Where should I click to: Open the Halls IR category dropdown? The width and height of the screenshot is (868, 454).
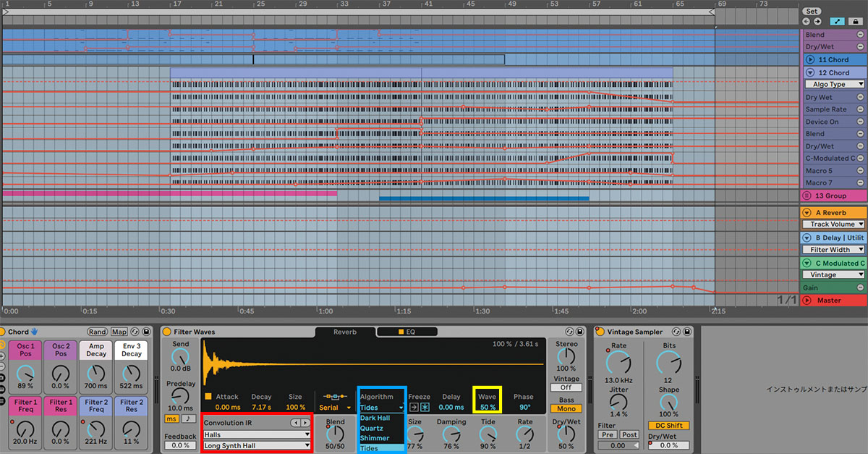257,434
